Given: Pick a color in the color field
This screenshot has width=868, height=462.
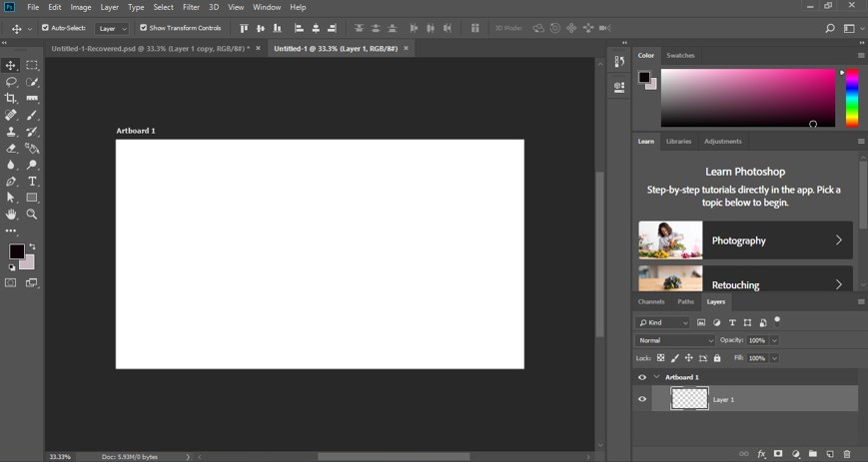Looking at the screenshot, I should point(748,98).
